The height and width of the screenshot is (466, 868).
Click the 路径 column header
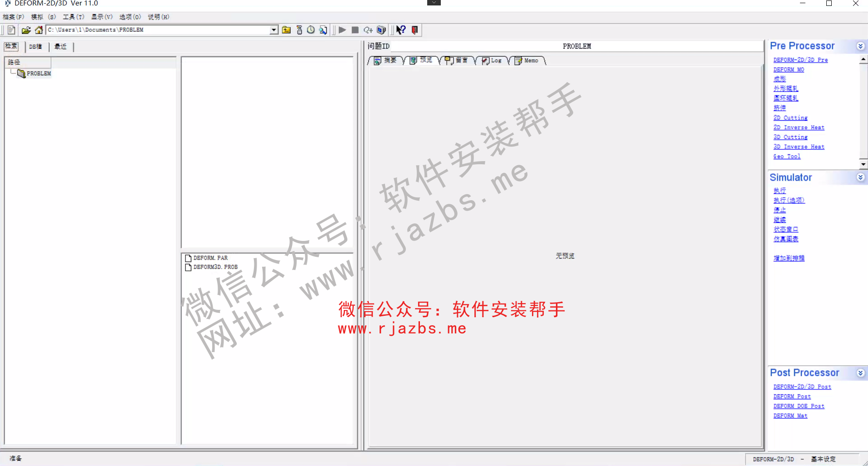coord(28,62)
